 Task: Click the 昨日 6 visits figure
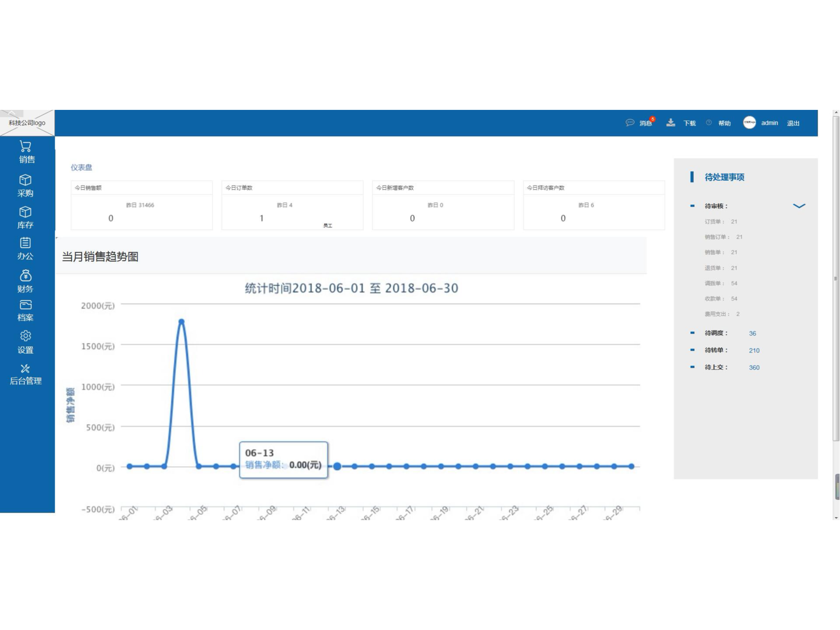click(x=586, y=205)
